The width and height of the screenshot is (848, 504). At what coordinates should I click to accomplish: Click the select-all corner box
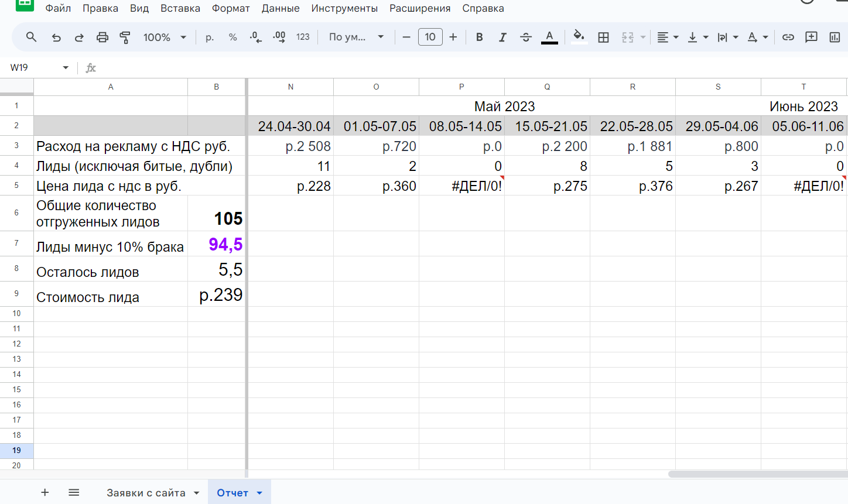[x=16, y=87]
